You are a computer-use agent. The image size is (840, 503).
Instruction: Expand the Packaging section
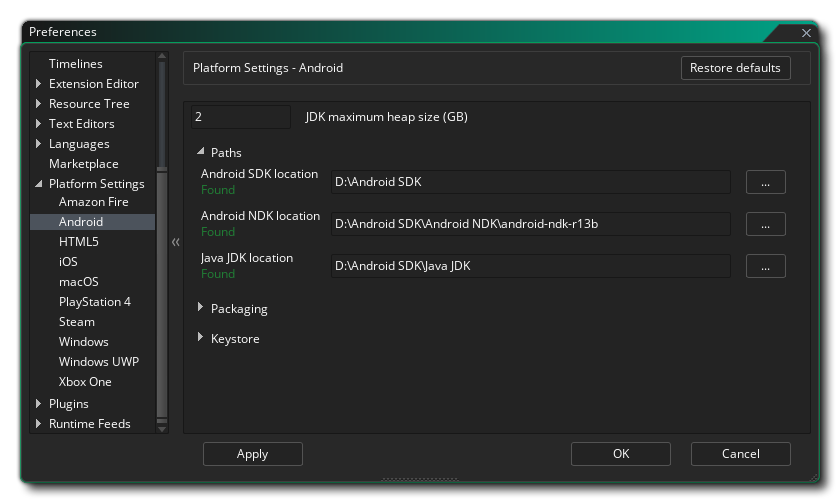click(201, 307)
